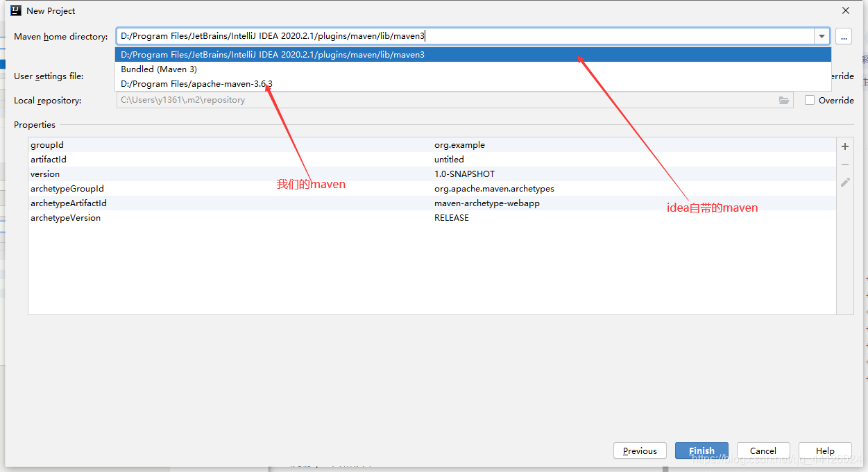Select the IntelliJ plugins maven3 dropdown option
This screenshot has width=868, height=472.
tap(473, 55)
